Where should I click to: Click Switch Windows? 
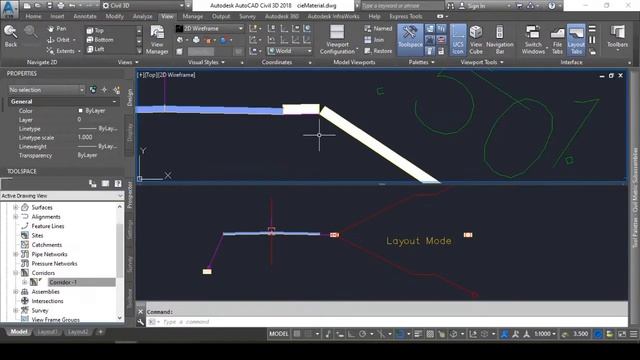pyautogui.click(x=533, y=40)
